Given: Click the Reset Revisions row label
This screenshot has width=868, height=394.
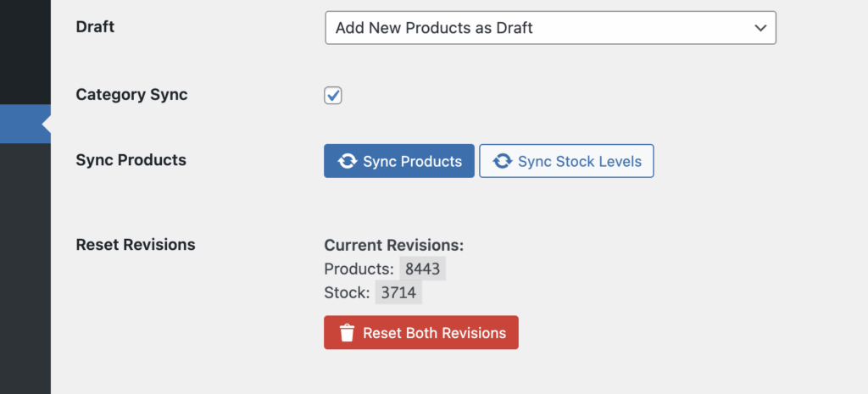Looking at the screenshot, I should coord(136,245).
